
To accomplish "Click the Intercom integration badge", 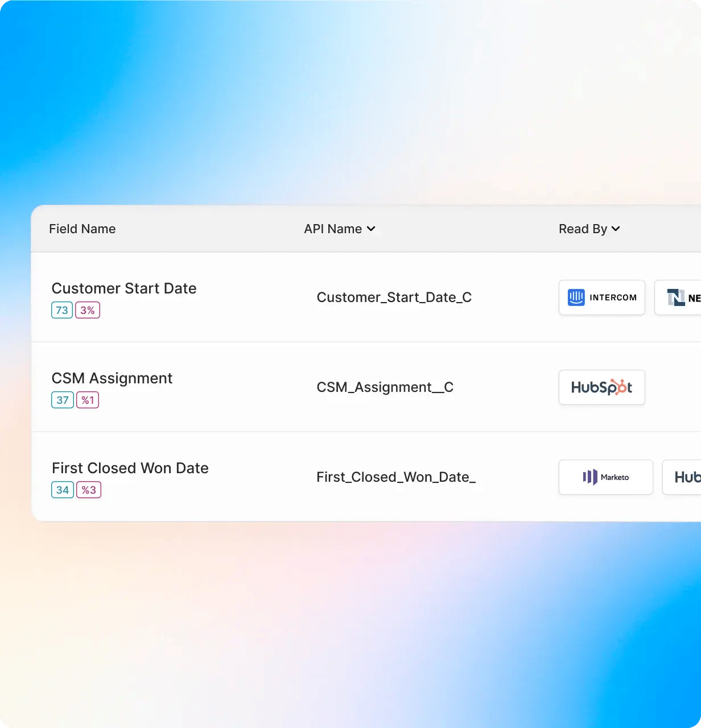I will [601, 297].
